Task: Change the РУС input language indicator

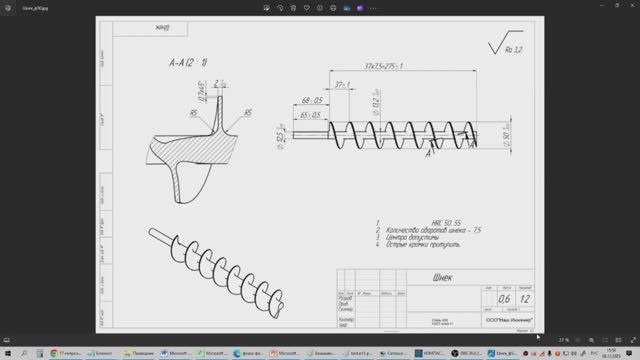Action: point(595,353)
